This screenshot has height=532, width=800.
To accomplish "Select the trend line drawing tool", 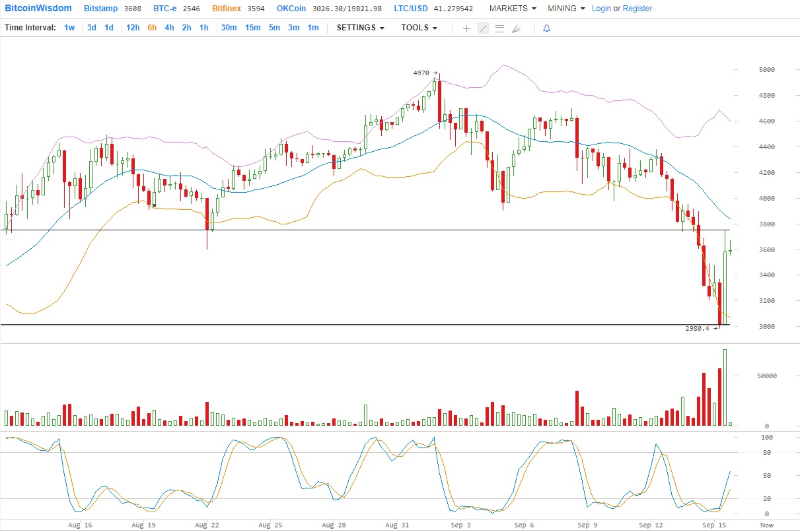I will [483, 28].
